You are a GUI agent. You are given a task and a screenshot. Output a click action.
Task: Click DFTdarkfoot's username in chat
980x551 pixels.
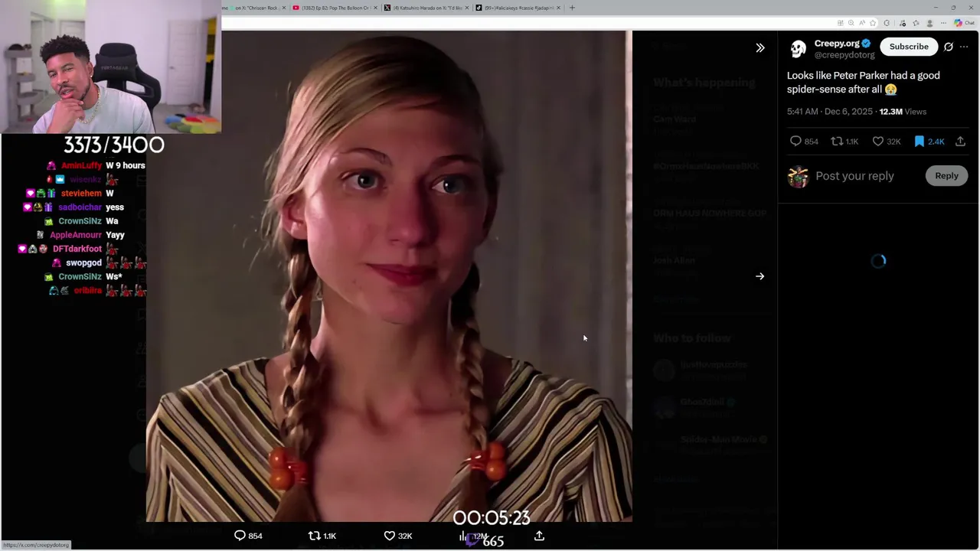coord(77,249)
